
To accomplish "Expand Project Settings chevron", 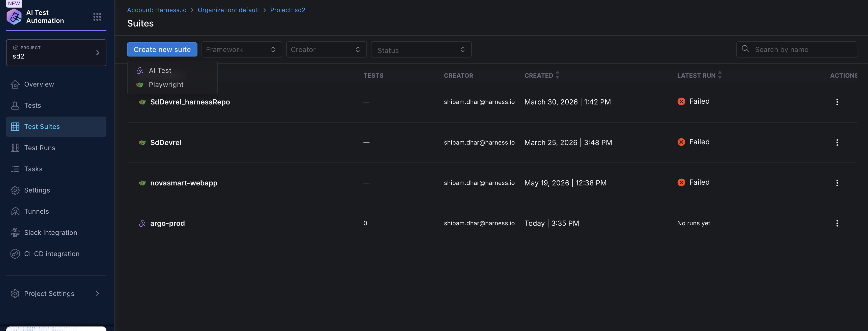I will click(x=97, y=294).
